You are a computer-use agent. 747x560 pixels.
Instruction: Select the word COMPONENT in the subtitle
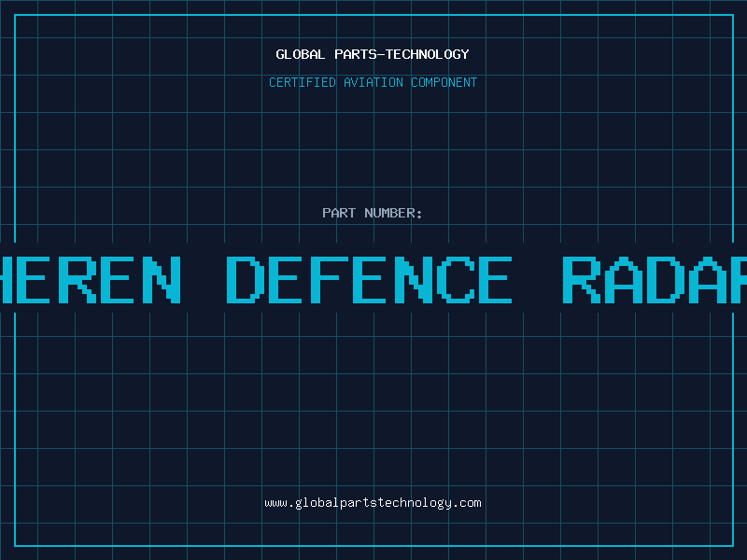444,82
